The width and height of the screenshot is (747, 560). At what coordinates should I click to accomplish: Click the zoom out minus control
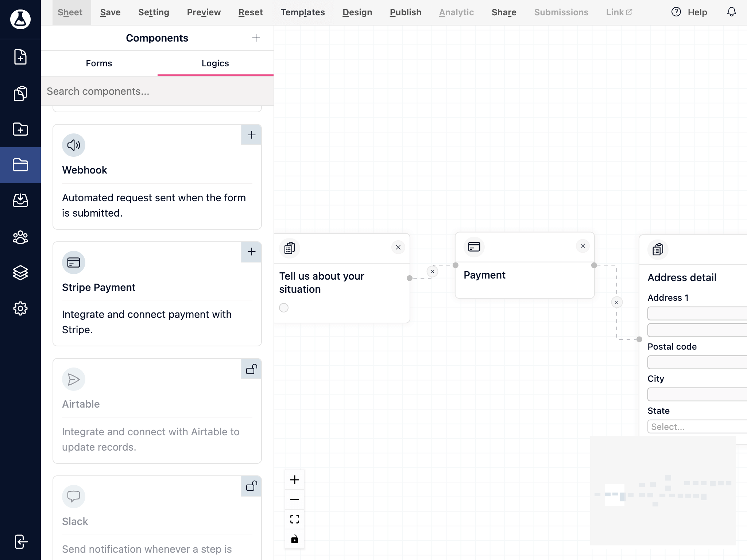point(295,499)
